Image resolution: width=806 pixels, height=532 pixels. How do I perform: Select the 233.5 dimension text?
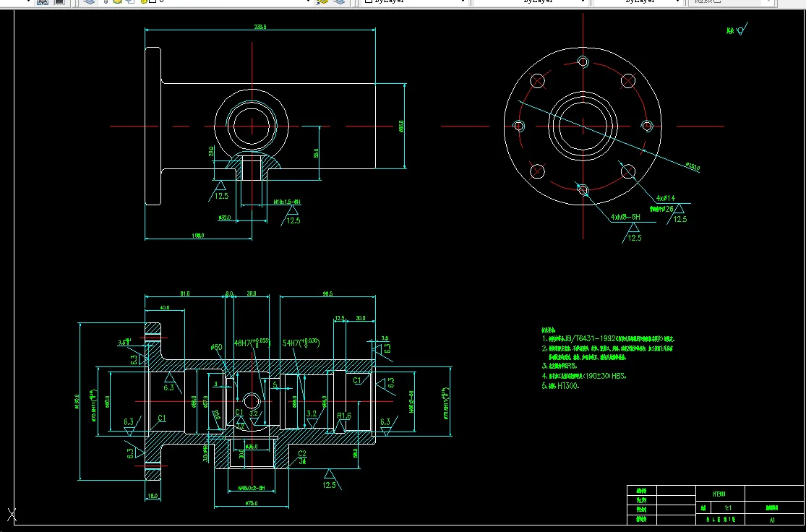(x=260, y=27)
